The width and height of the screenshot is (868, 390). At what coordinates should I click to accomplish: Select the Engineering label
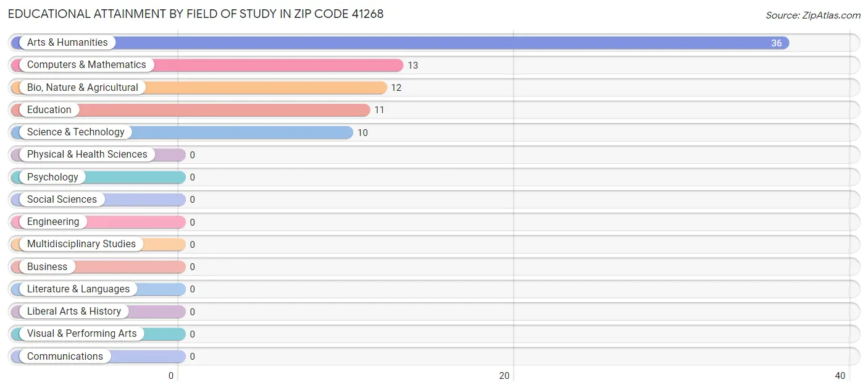[x=53, y=222]
